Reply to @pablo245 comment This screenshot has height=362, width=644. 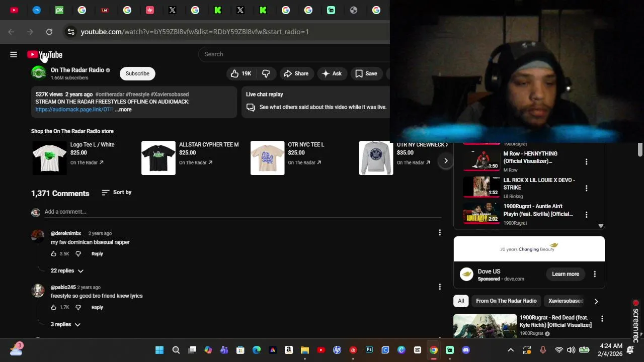(x=97, y=307)
